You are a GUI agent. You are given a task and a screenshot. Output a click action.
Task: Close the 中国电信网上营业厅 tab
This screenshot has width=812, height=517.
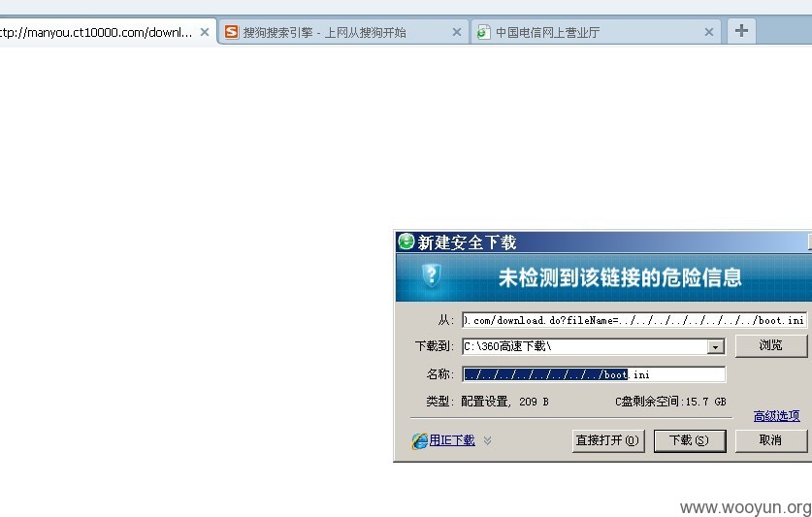[x=709, y=32]
